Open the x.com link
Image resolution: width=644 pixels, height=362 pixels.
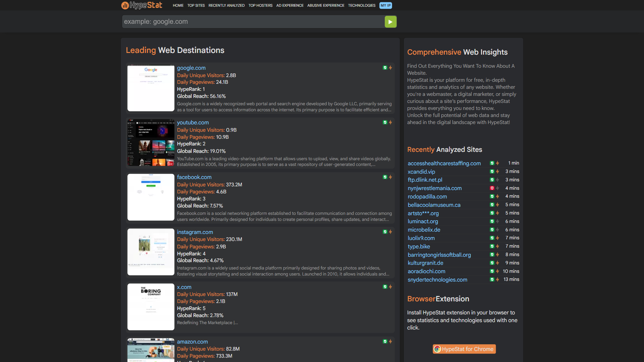184,287
